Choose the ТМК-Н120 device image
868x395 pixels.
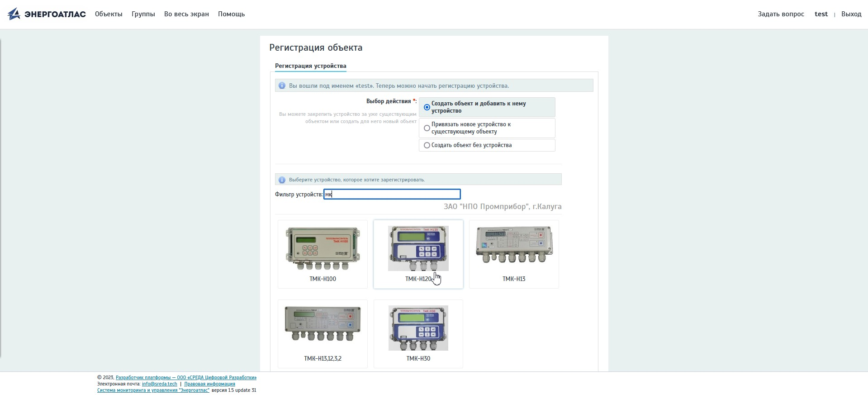[418, 248]
